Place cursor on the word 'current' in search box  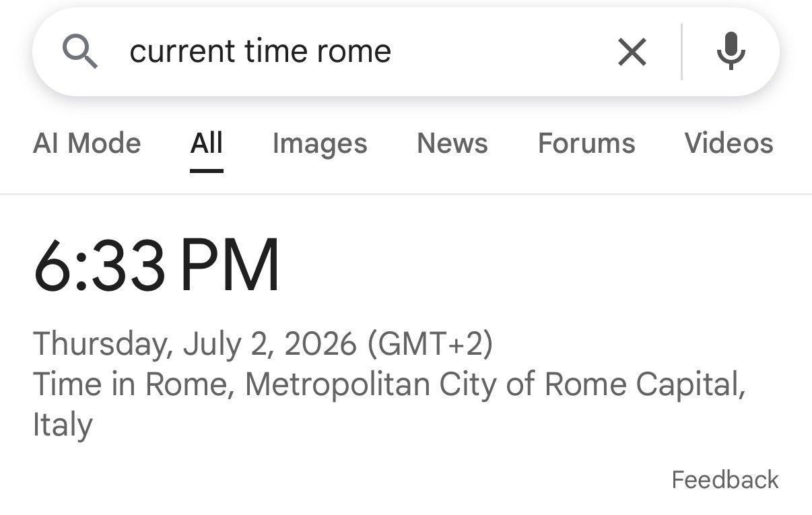[182, 52]
